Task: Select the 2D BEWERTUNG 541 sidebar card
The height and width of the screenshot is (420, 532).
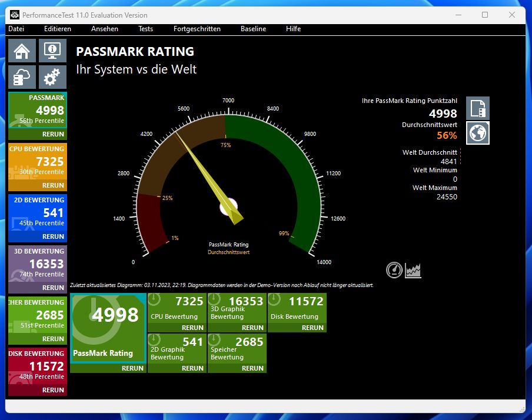Action: pyautogui.click(x=38, y=213)
